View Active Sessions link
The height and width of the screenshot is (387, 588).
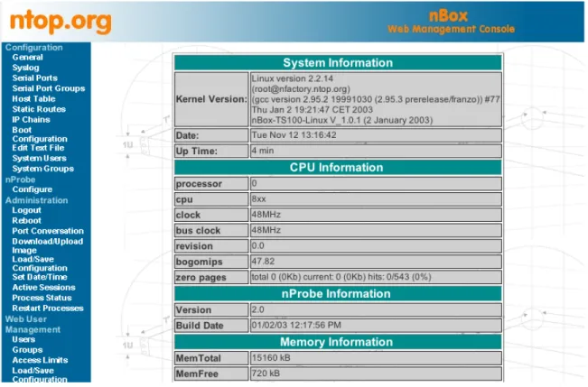43,288
